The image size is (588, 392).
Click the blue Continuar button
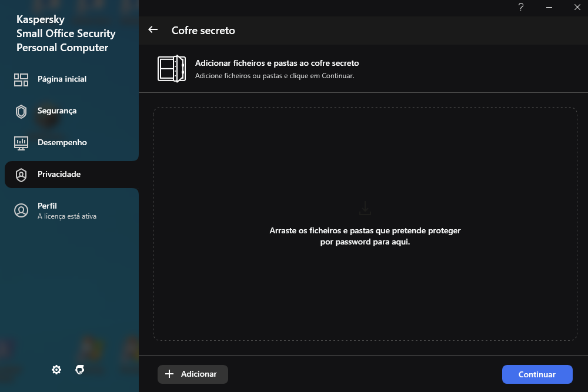(537, 374)
